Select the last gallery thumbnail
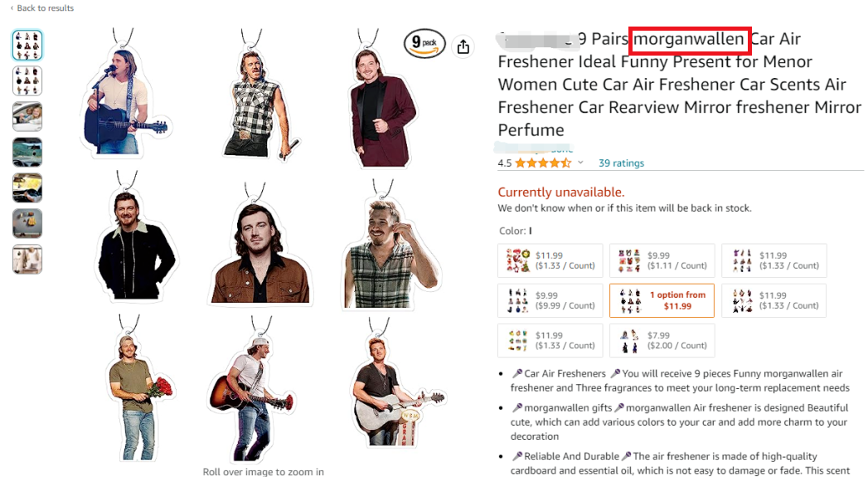 click(x=27, y=260)
